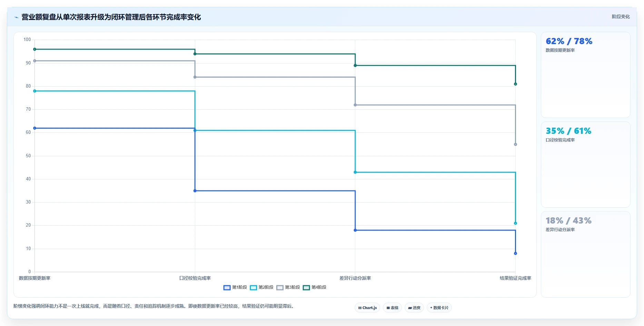Image resolution: width=644 pixels, height=326 pixels.
Task: Select 第2阶段 point at 口径校验完成率 (61)
Action: pos(195,130)
